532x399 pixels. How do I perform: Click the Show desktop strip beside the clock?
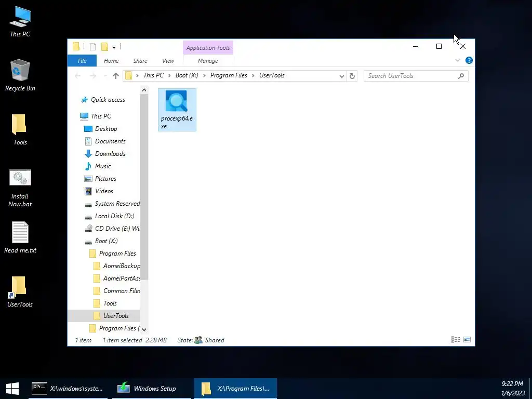coord(530,389)
